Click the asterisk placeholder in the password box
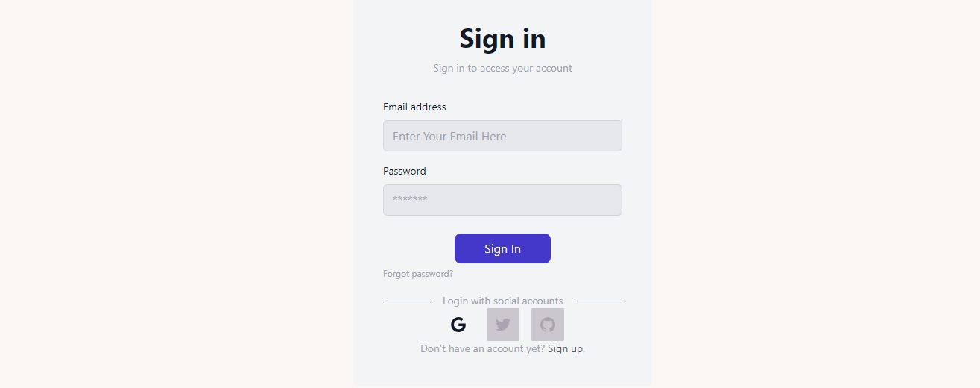Image resolution: width=980 pixels, height=388 pixels. 410,200
